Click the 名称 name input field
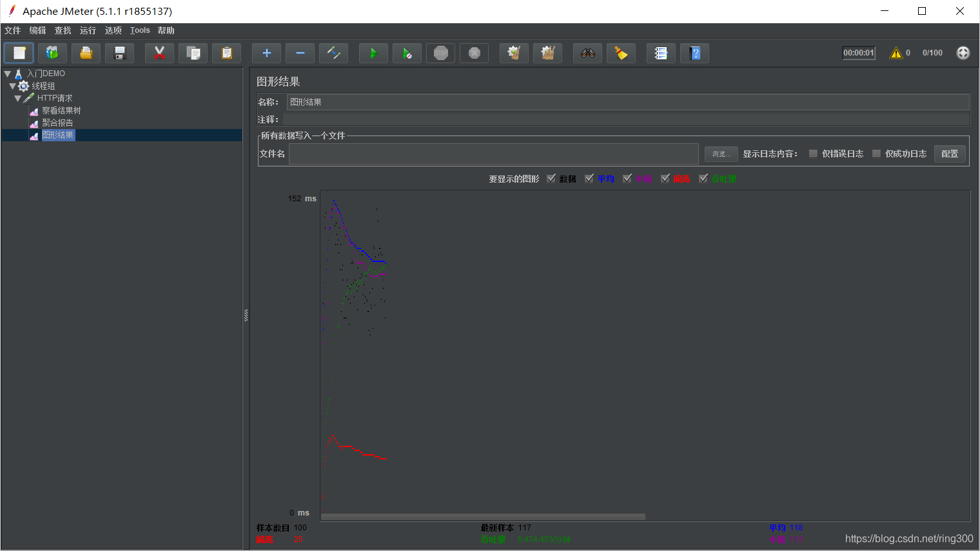The image size is (980, 551). pos(628,102)
